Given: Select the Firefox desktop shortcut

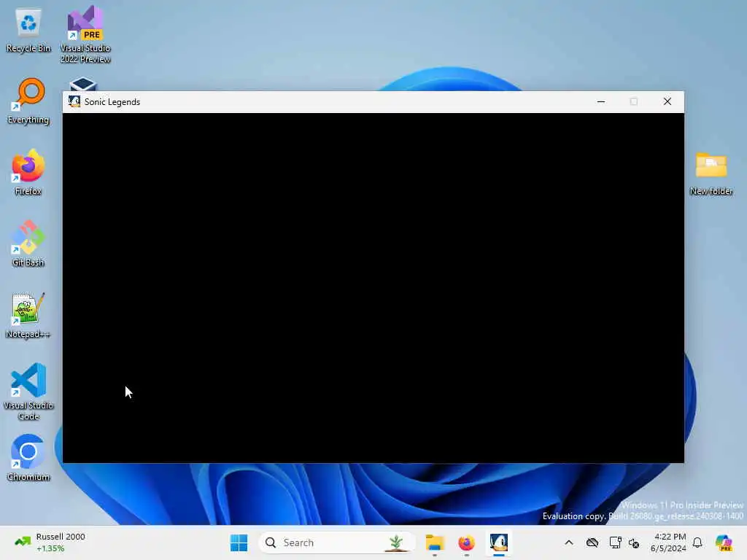Looking at the screenshot, I should 28,172.
